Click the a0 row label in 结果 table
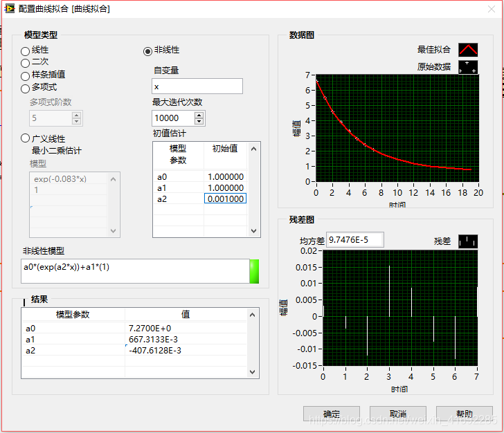The height and width of the screenshot is (433, 504). [30, 329]
